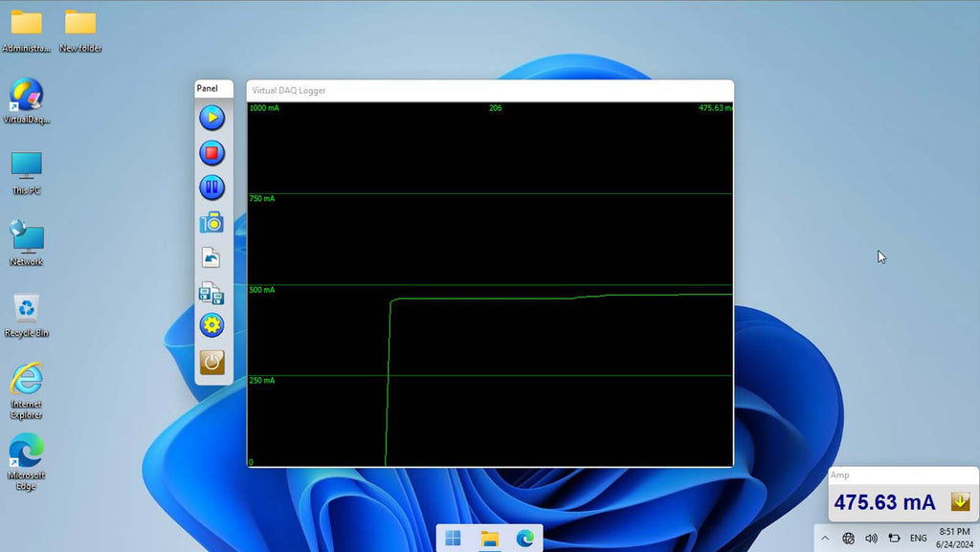Image resolution: width=980 pixels, height=552 pixels.
Task: Click the brown power button in Panel
Action: coord(212,362)
